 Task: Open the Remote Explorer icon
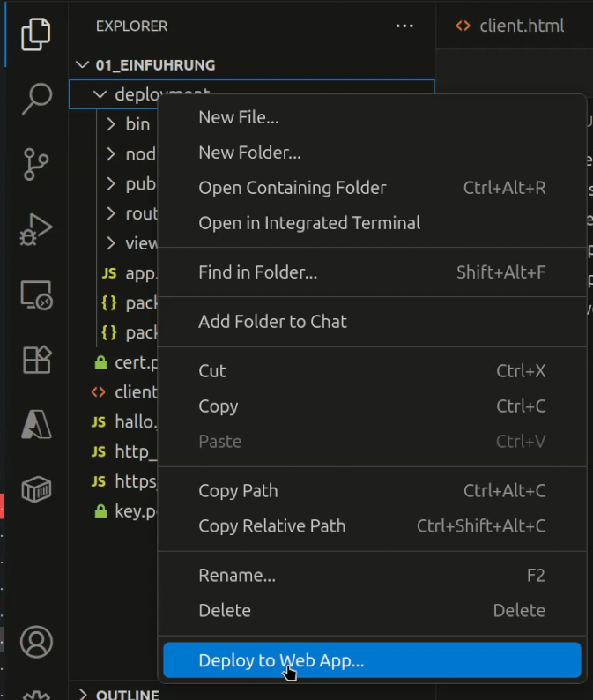click(36, 295)
